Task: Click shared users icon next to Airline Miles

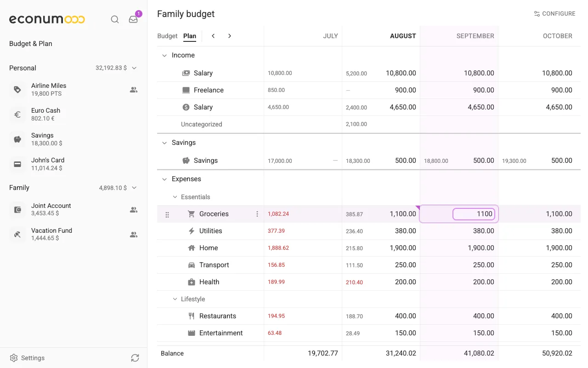Action: [134, 90]
